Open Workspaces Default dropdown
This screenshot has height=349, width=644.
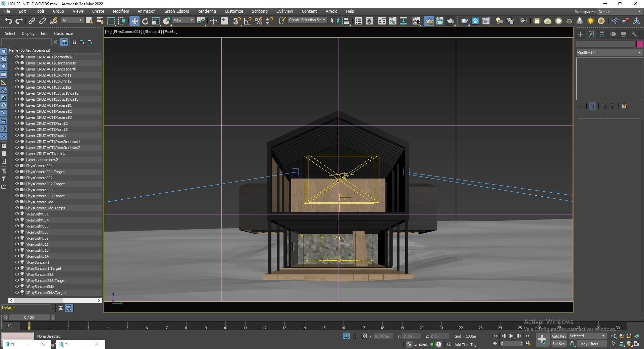(x=620, y=11)
